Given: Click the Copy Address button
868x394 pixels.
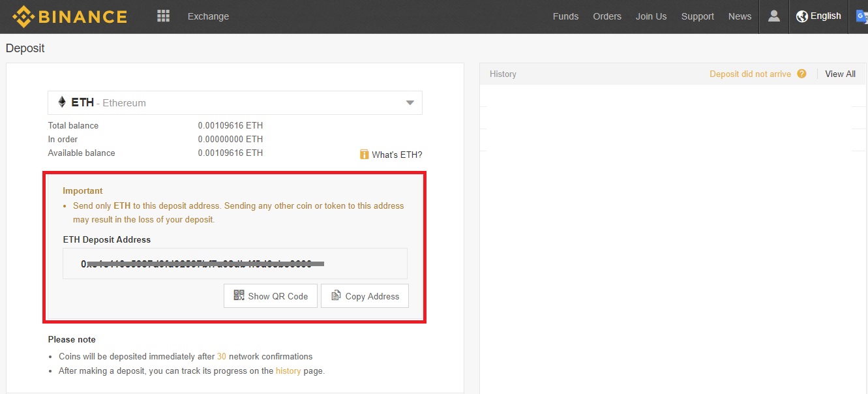Looking at the screenshot, I should click(x=365, y=295).
